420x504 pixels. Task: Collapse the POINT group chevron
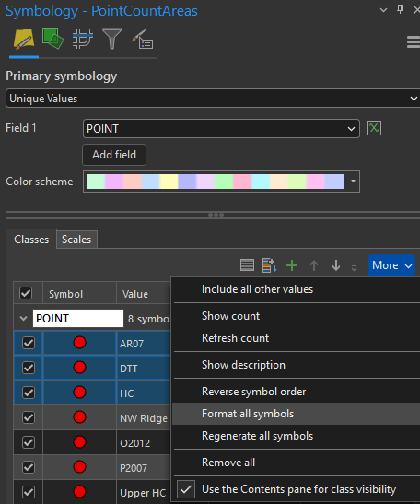click(23, 319)
